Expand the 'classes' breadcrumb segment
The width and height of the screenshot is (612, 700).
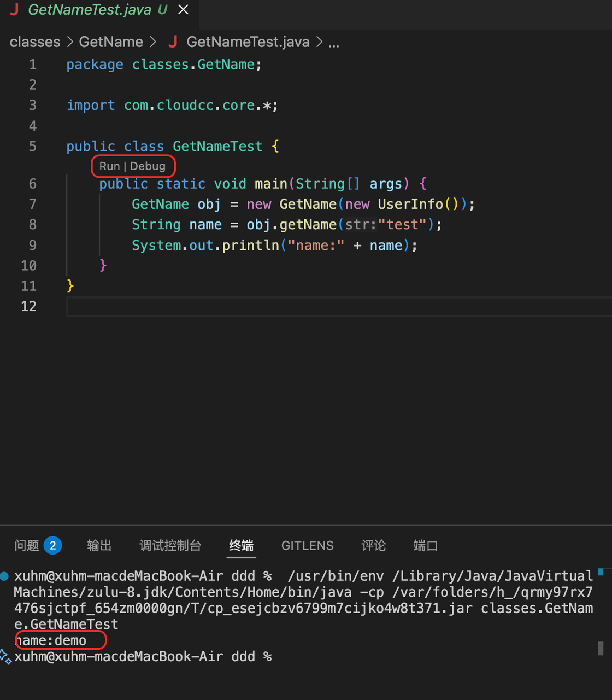coord(35,42)
